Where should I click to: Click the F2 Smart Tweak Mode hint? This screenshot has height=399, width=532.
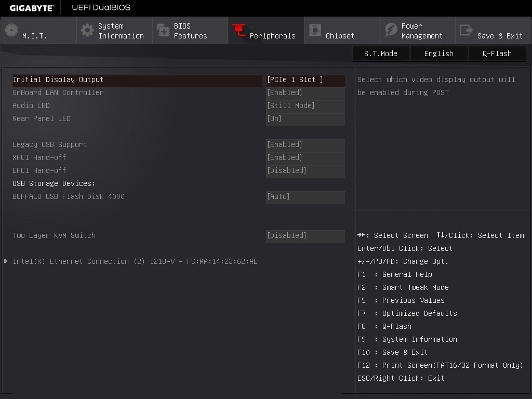(403, 287)
